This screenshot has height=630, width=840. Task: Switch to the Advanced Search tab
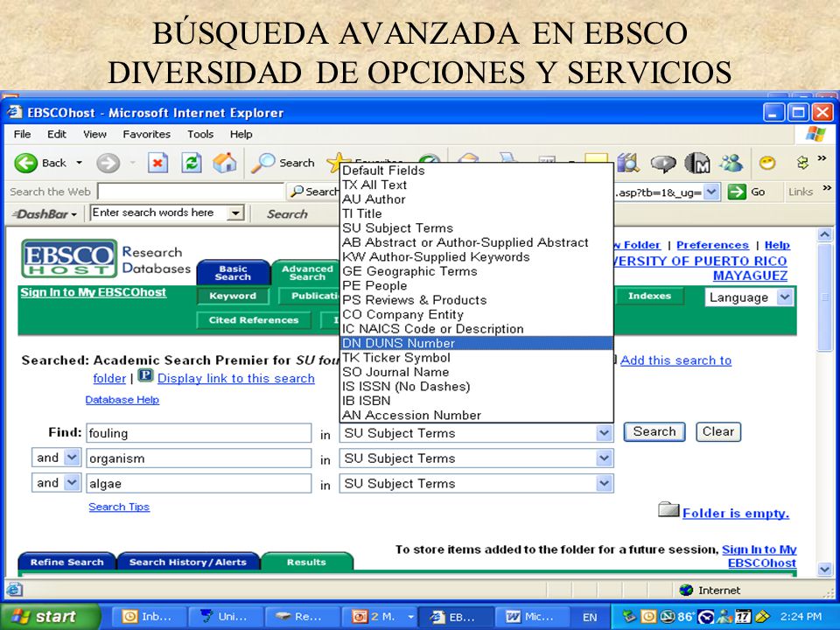click(307, 273)
